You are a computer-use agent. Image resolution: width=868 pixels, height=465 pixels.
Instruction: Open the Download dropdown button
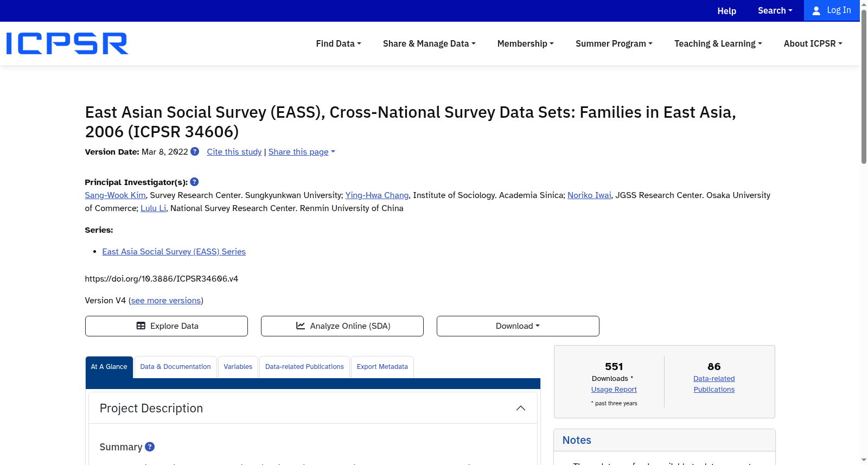518,326
